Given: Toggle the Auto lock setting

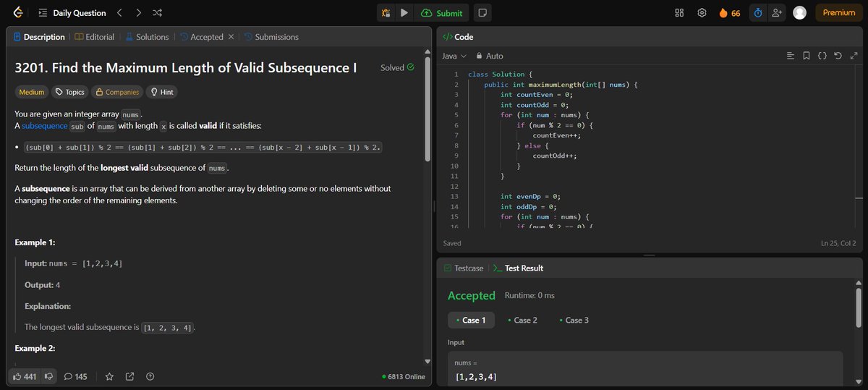Looking at the screenshot, I should [490, 56].
